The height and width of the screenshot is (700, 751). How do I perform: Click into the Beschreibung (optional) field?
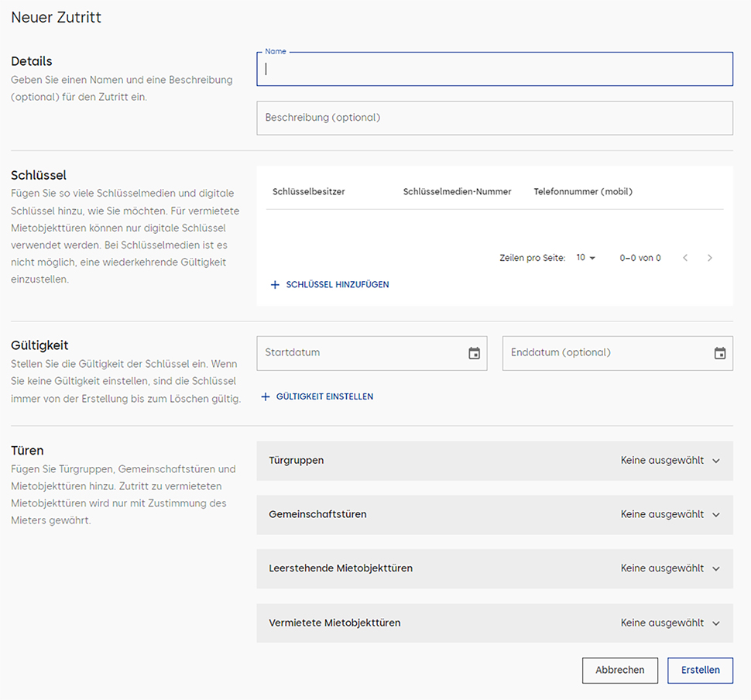(x=495, y=118)
